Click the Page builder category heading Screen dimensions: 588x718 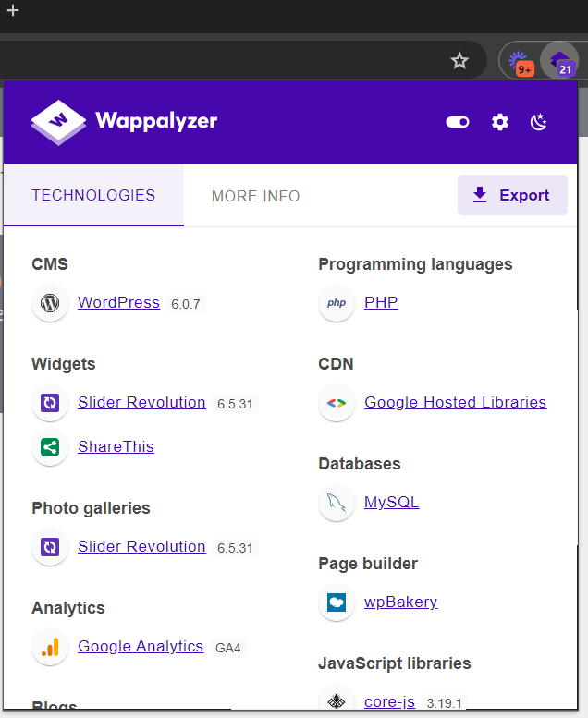[x=368, y=564]
